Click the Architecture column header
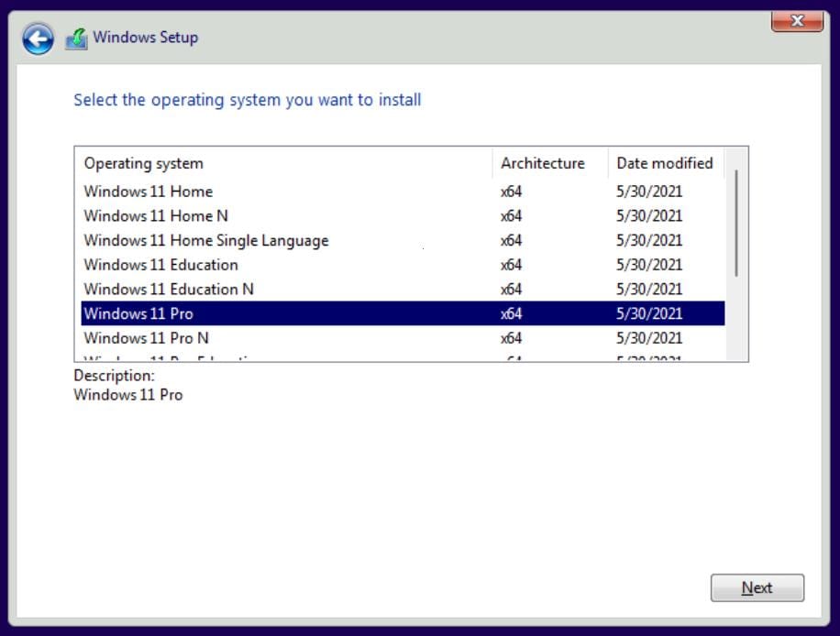 tap(549, 163)
